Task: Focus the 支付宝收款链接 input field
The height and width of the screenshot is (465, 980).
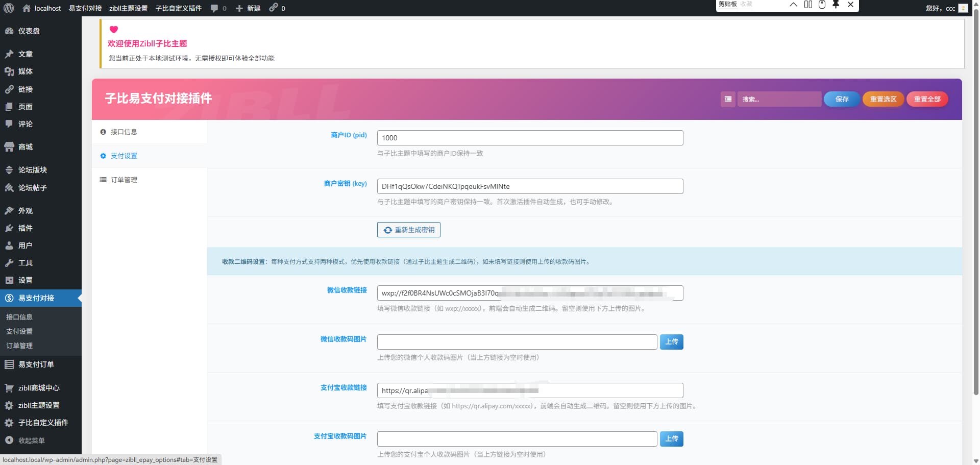Action: point(530,390)
